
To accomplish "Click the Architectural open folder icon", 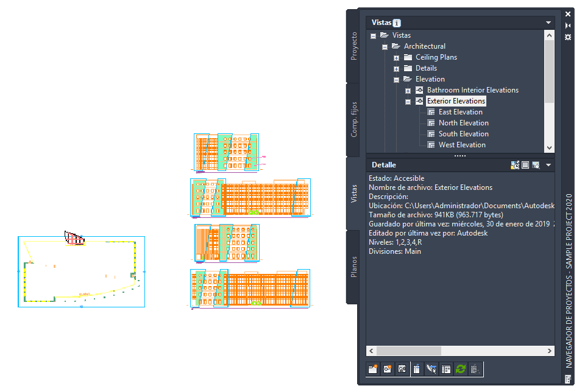I will (396, 46).
